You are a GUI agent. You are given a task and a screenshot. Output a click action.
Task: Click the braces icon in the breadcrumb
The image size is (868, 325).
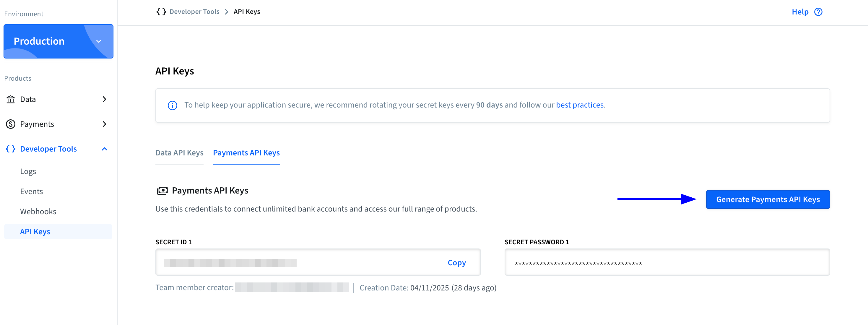point(161,12)
